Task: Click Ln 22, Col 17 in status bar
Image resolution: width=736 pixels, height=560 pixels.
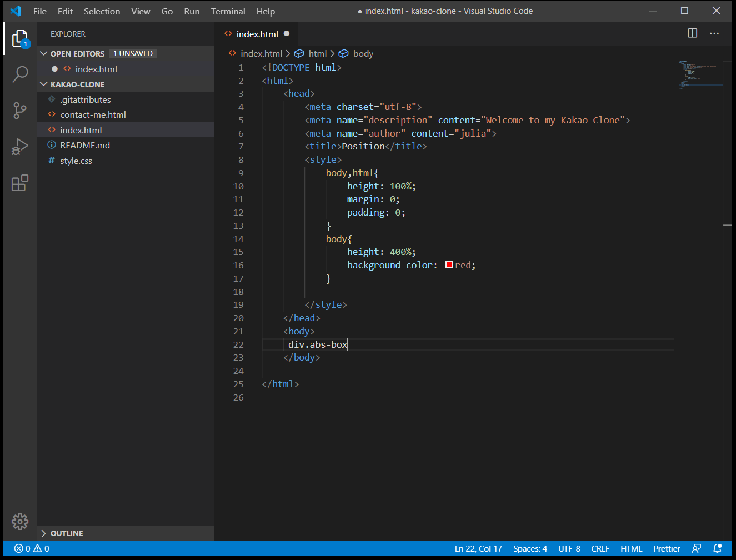Action: tap(478, 548)
